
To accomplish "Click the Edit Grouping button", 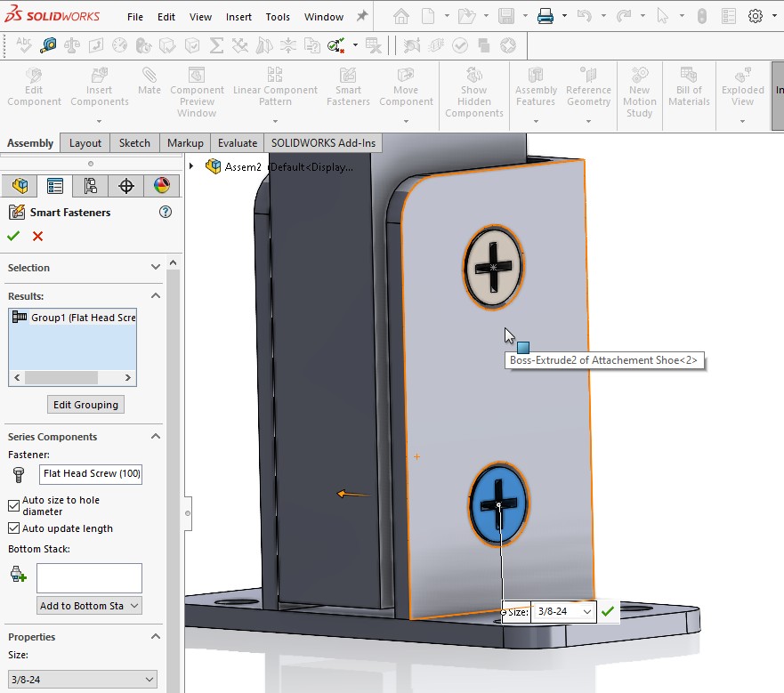I will [85, 404].
